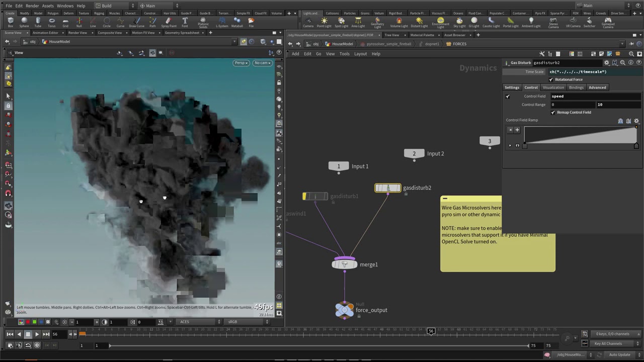The width and height of the screenshot is (644, 362).
Task: Click the Control Field speed input
Action: pos(596,97)
